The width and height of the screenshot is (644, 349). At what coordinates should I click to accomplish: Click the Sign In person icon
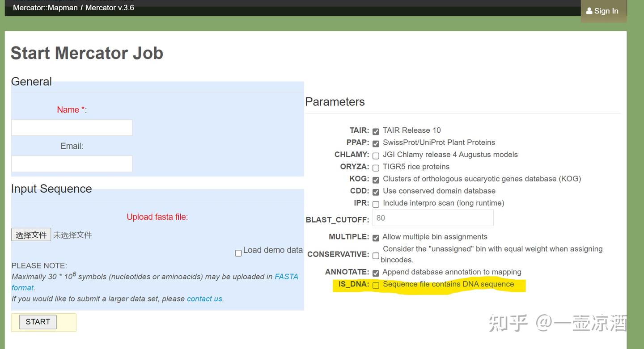click(589, 11)
